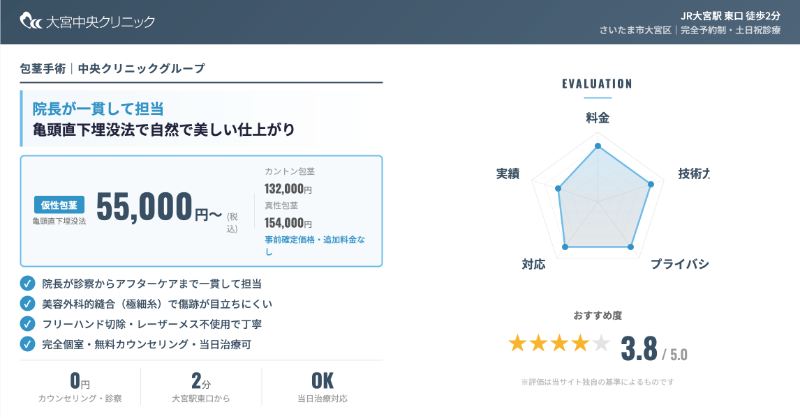Click checkmark icon beside 完全個室・無料カウンセリング
The width and height of the screenshot is (800, 418).
click(x=27, y=344)
